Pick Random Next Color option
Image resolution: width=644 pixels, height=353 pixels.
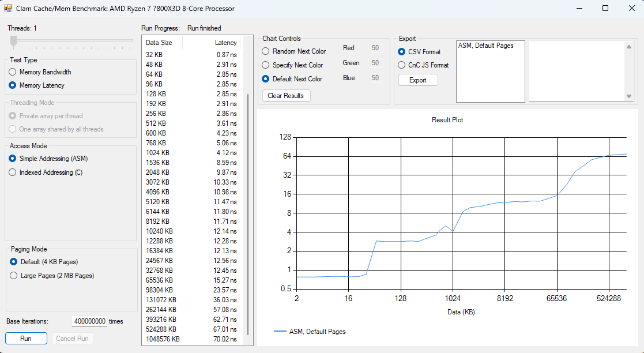click(x=294, y=51)
